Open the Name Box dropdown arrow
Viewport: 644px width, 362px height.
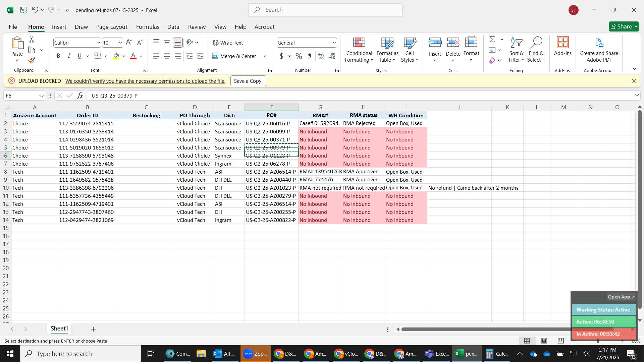pos(42,96)
